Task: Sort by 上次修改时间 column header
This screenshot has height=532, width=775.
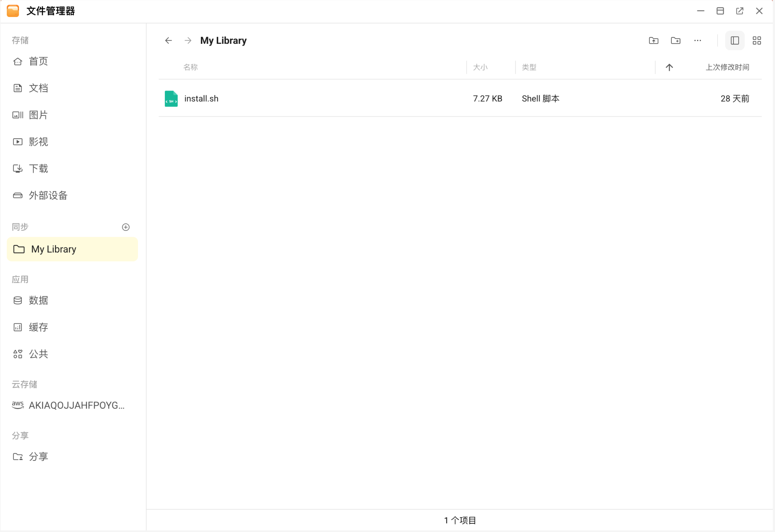Action: click(x=728, y=67)
